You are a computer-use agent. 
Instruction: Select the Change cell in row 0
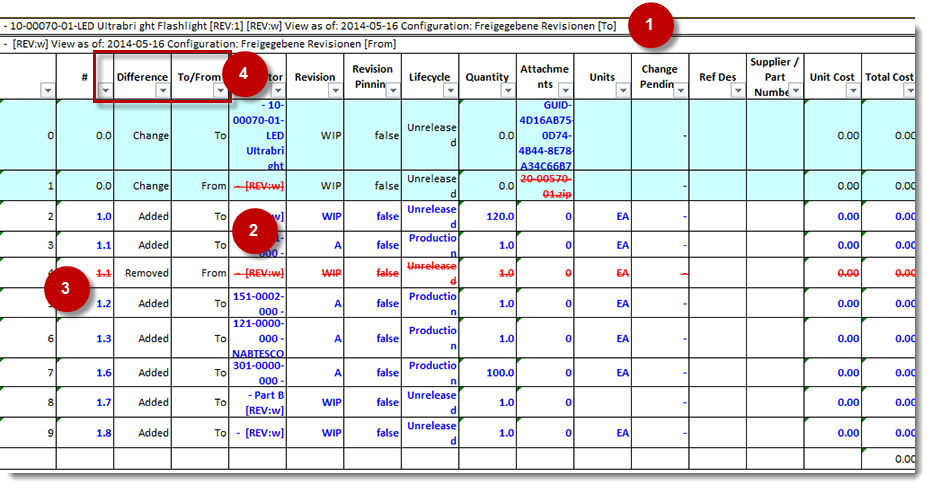click(x=142, y=136)
